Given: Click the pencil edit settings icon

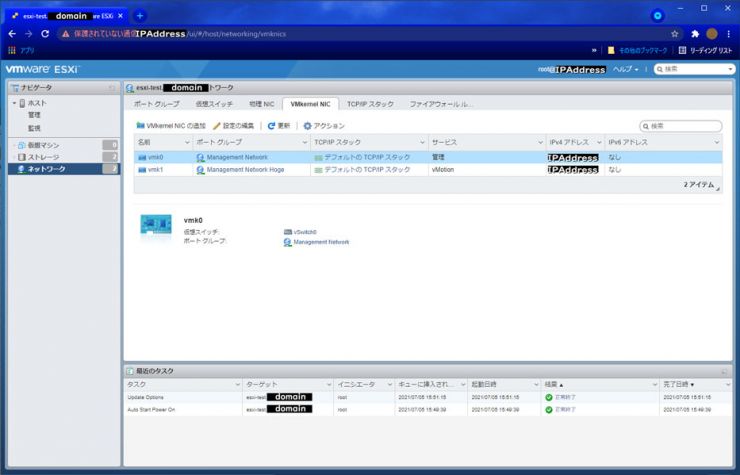Looking at the screenshot, I should point(217,126).
